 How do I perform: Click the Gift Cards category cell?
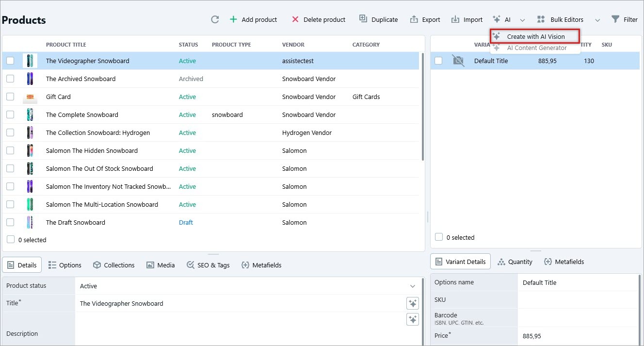pos(366,97)
